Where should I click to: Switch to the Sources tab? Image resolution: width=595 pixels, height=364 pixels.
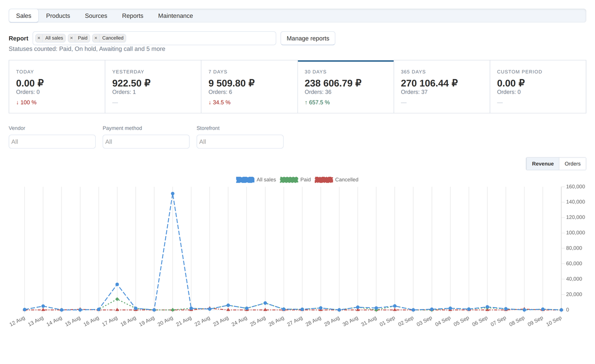[96, 16]
